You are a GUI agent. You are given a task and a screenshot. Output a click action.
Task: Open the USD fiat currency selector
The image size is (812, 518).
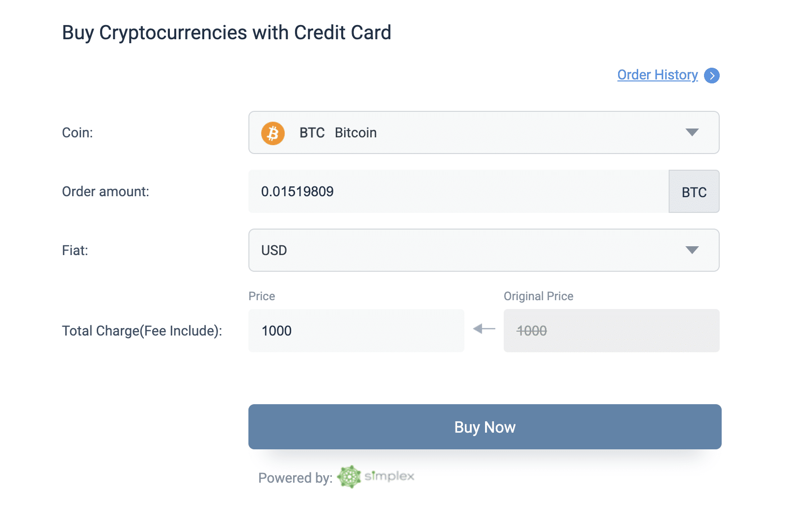coord(484,250)
